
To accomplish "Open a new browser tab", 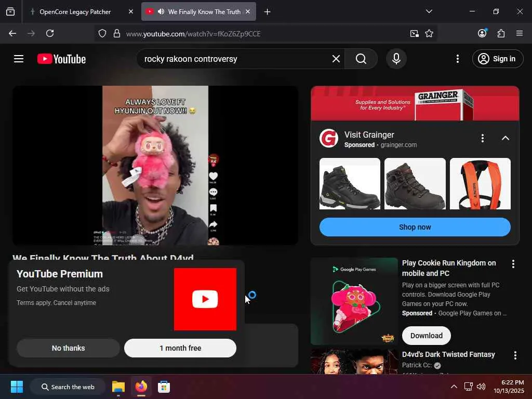I will tap(268, 12).
